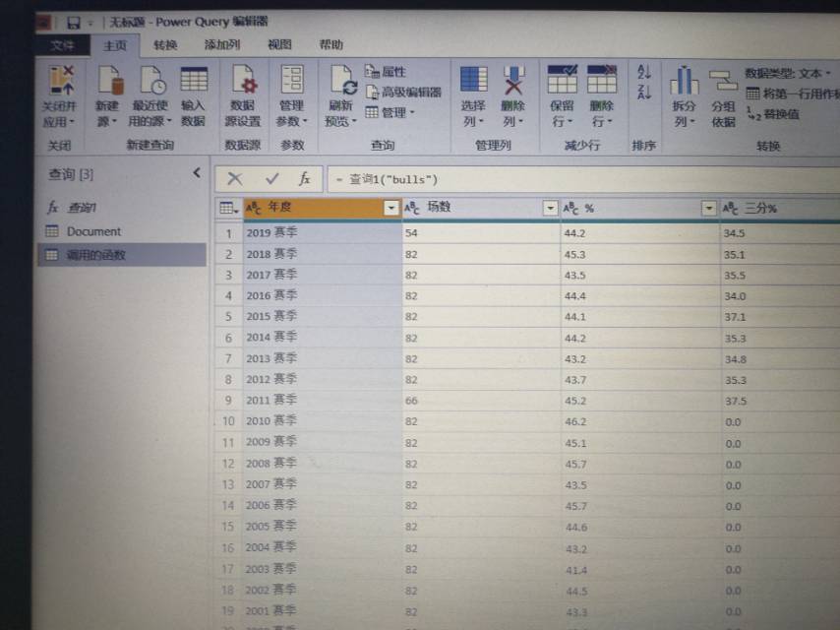Click % cell with value 46.2
The width and height of the screenshot is (840, 630).
[x=640, y=422]
